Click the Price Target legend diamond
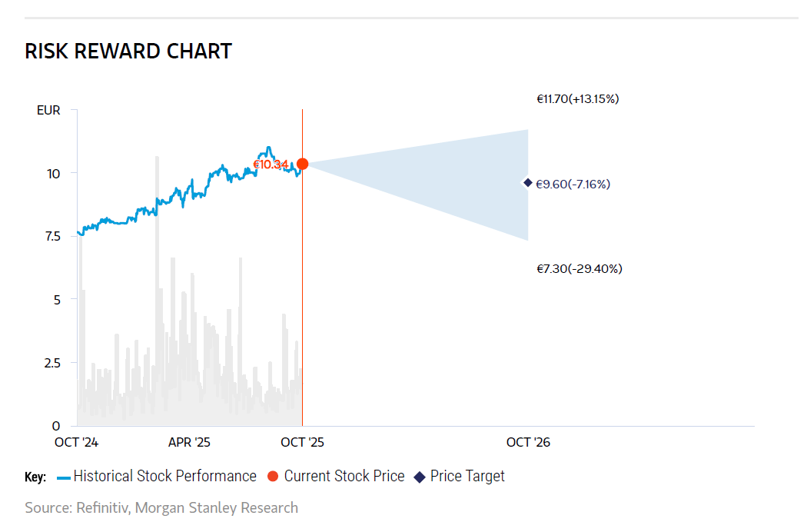Image resolution: width=807 pixels, height=532 pixels. point(420,477)
